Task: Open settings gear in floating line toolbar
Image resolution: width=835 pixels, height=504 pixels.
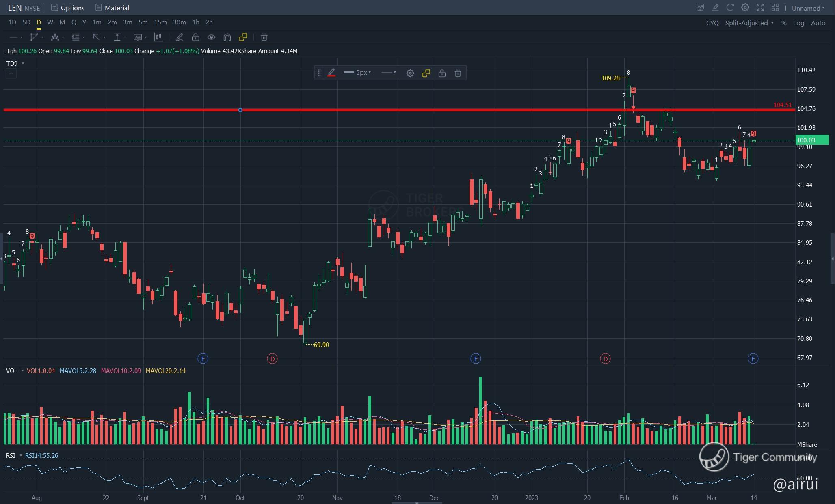Action: click(410, 73)
